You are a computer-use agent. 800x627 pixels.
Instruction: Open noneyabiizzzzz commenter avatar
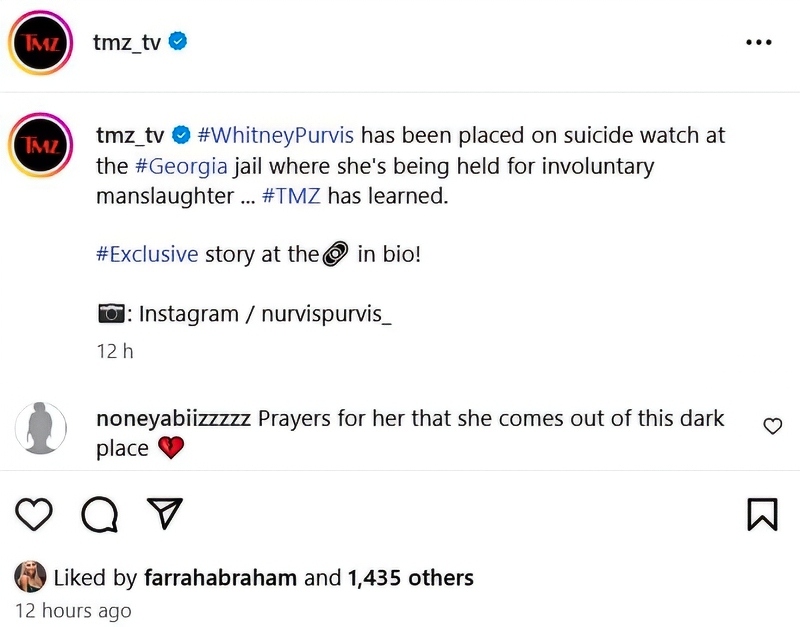(x=41, y=428)
